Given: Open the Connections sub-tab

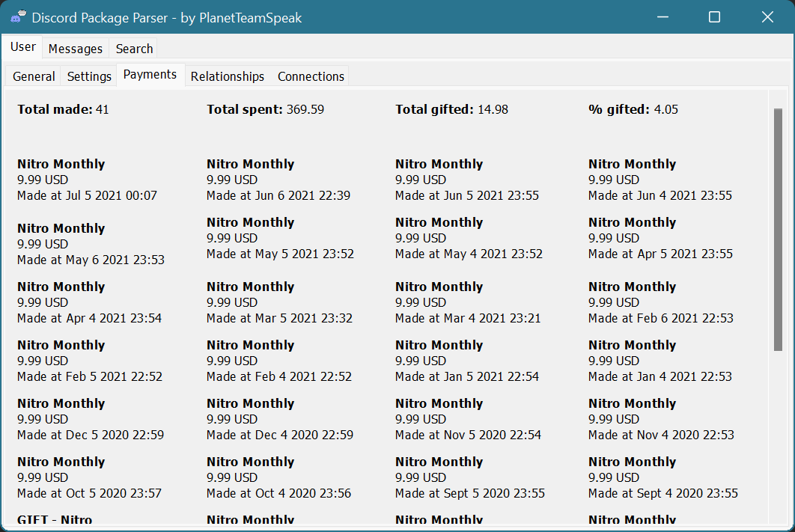Looking at the screenshot, I should click(311, 76).
